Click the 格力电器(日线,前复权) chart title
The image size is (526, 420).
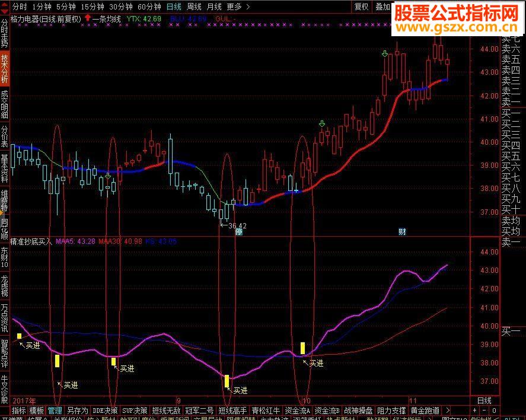tap(46, 19)
